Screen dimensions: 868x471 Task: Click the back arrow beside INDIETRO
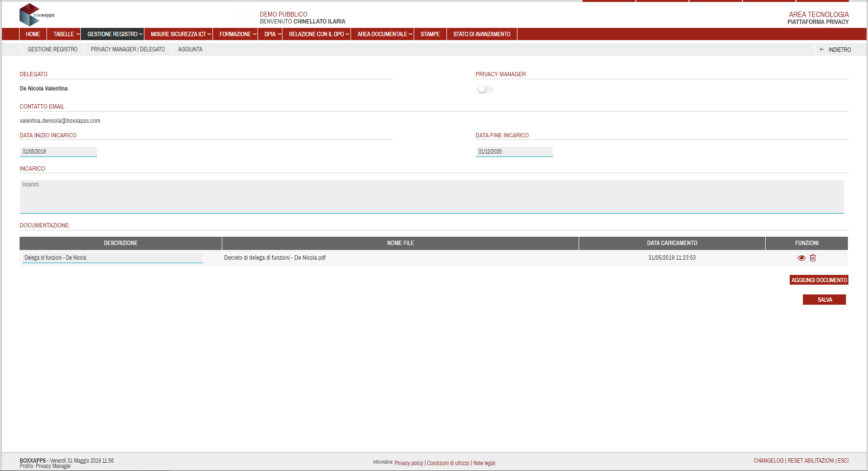click(x=821, y=49)
